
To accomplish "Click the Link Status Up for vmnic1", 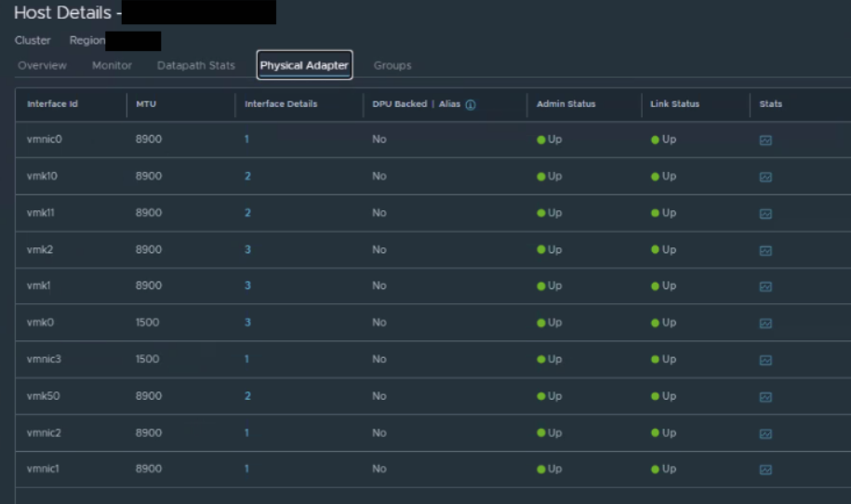I will [663, 469].
